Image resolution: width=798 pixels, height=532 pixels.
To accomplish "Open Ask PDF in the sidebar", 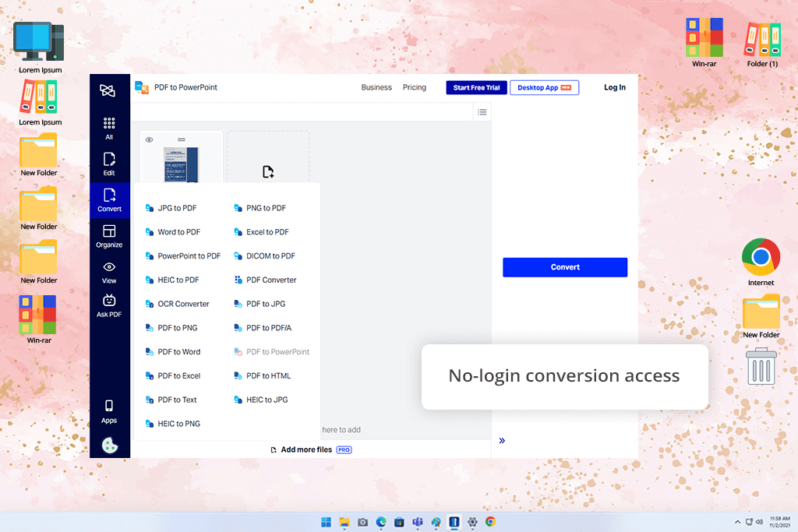I will coord(109,306).
